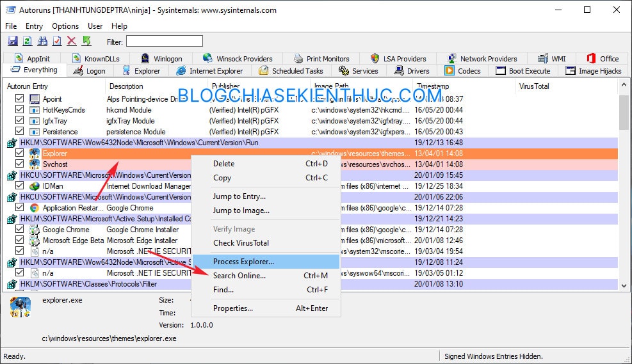632x364 pixels.
Task: Choose Search Online in context menu
Action: click(x=266, y=276)
